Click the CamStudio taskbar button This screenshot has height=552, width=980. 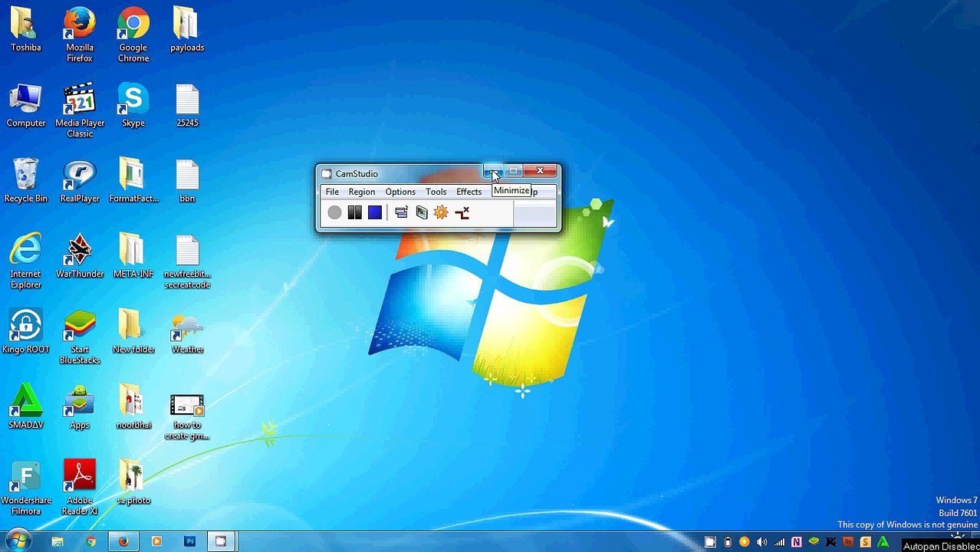[x=221, y=542]
